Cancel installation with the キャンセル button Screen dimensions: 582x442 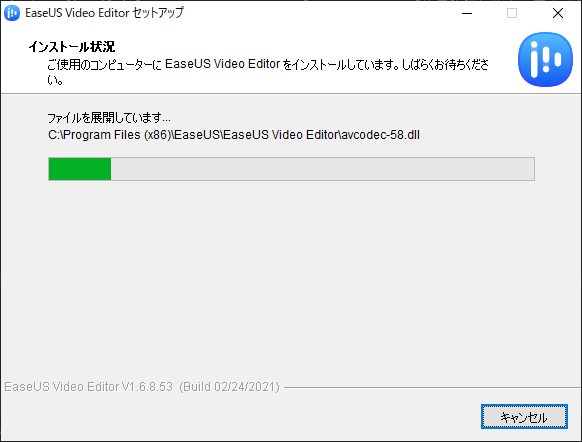[x=524, y=416]
